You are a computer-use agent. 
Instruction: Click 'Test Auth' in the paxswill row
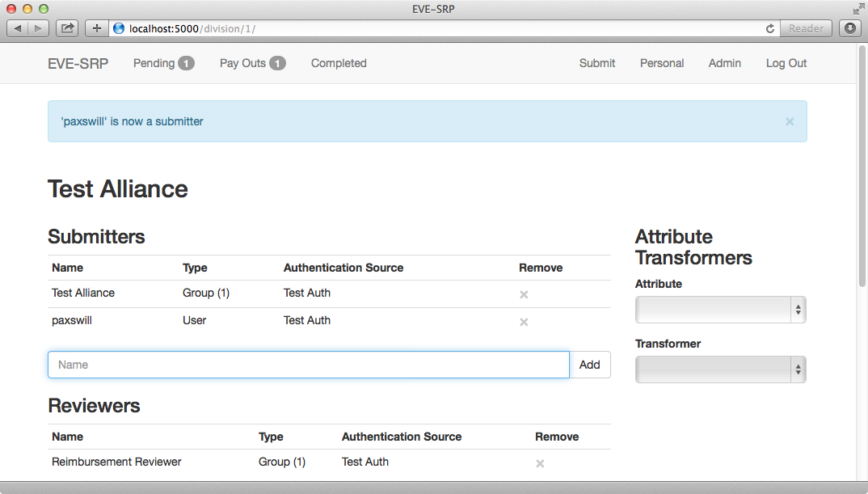[x=306, y=320]
